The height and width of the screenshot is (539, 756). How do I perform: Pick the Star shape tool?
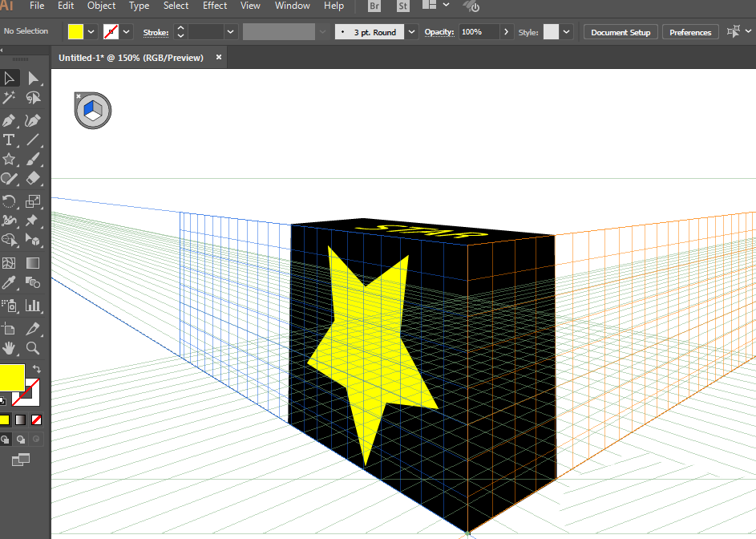click(x=10, y=160)
